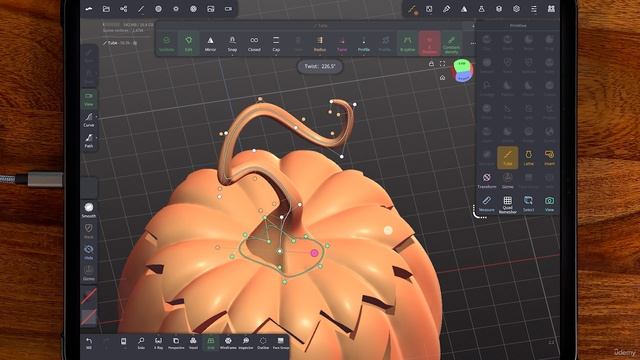640x360 pixels.
Task: Toggle Closed in the tube toolbar
Action: tap(254, 43)
